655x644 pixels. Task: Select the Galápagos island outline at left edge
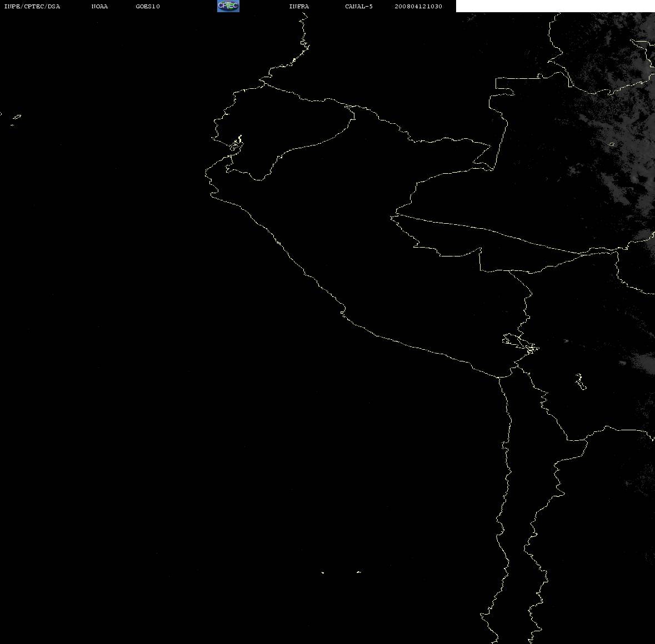16,118
